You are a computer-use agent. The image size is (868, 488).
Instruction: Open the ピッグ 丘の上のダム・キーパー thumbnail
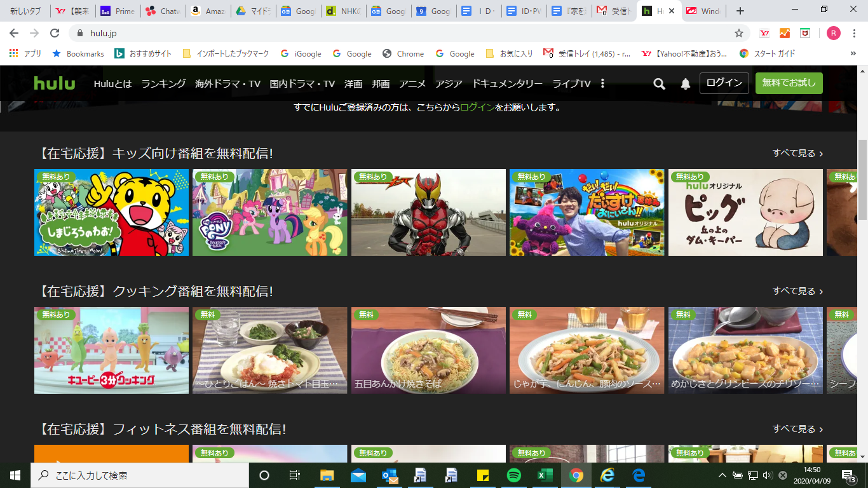click(x=745, y=212)
